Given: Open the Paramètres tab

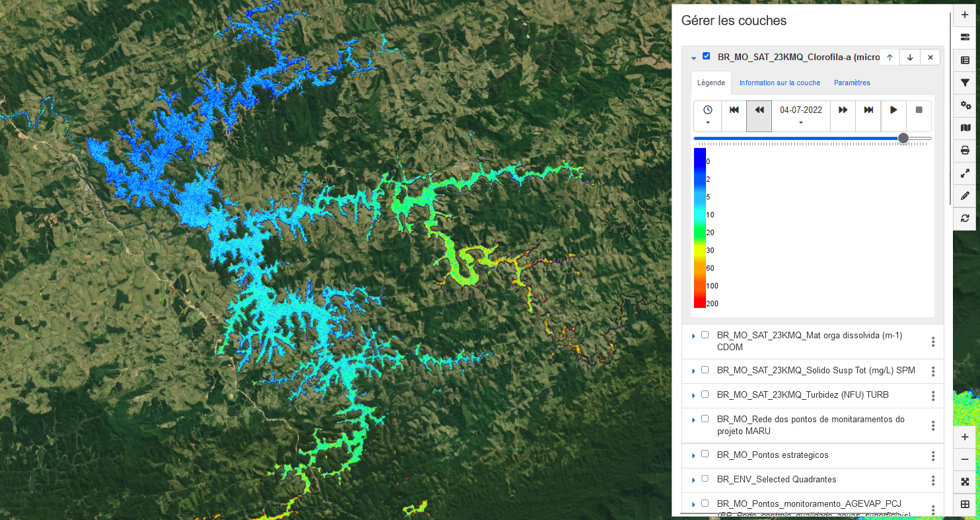Looking at the screenshot, I should point(852,83).
